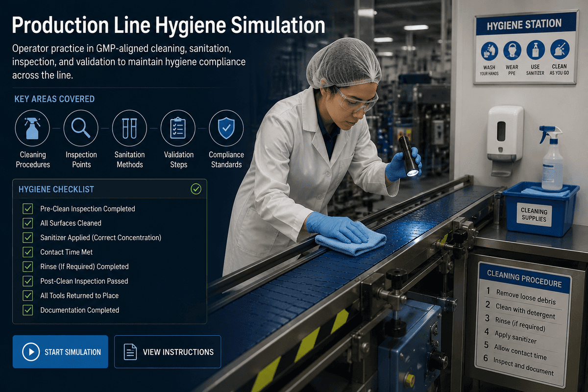Click the HYGIENE CHECKLIST heading text
588x392 pixels.
click(x=56, y=189)
